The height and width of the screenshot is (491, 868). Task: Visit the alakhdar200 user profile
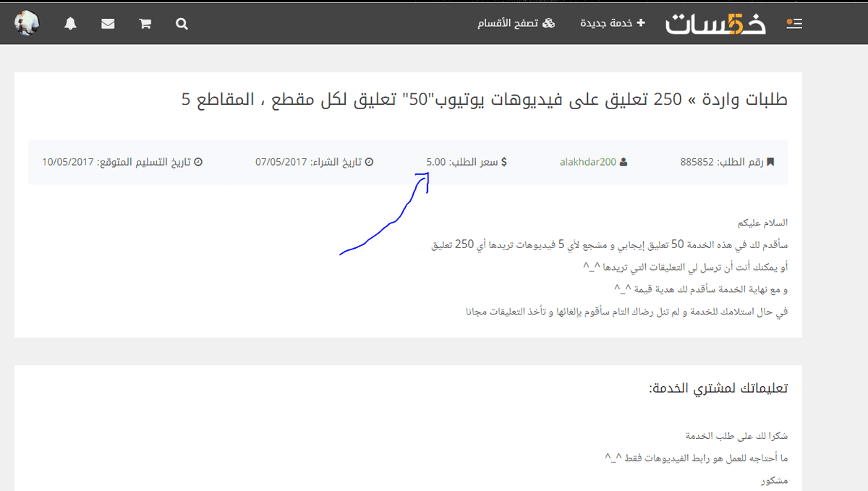coord(587,162)
